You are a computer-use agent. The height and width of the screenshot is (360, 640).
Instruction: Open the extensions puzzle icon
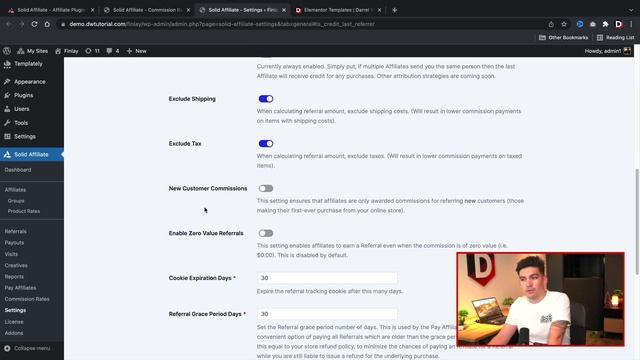tap(606, 24)
